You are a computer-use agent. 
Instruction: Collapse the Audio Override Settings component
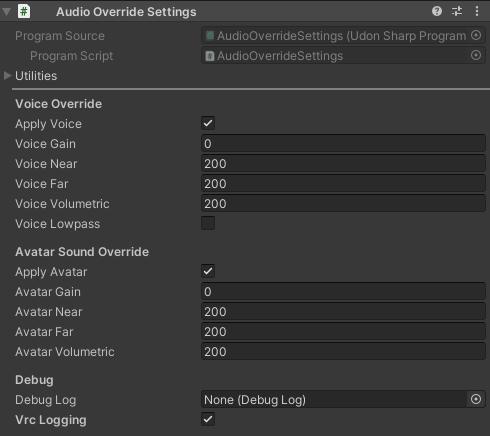(6, 12)
